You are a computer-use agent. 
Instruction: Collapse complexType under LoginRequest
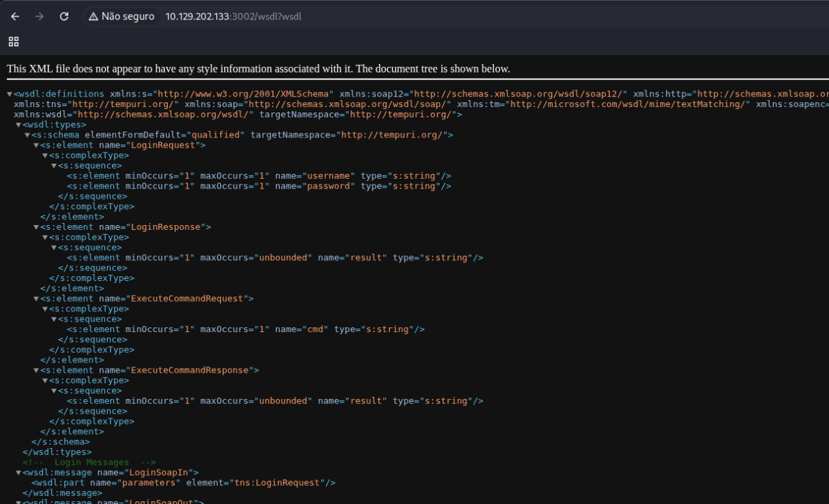45,156
